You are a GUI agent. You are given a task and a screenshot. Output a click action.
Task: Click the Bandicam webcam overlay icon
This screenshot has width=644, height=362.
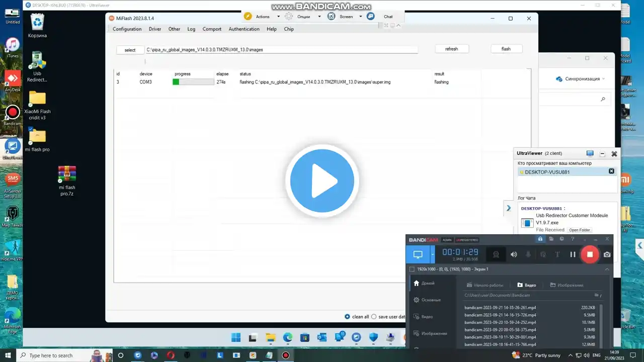click(x=496, y=254)
